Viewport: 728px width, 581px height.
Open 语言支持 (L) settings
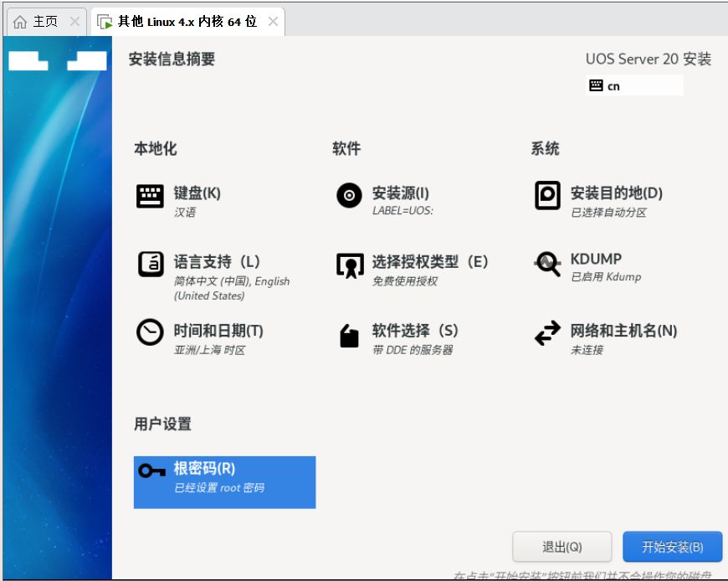click(217, 261)
